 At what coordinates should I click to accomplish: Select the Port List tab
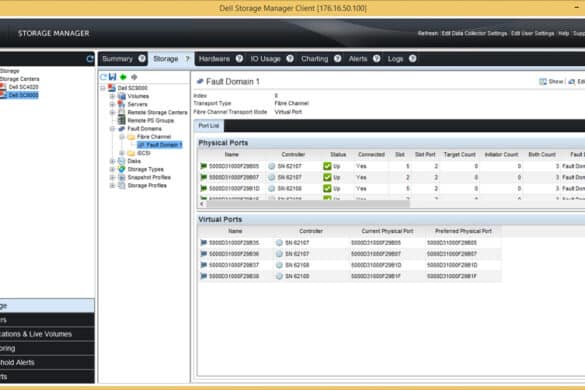click(x=209, y=125)
